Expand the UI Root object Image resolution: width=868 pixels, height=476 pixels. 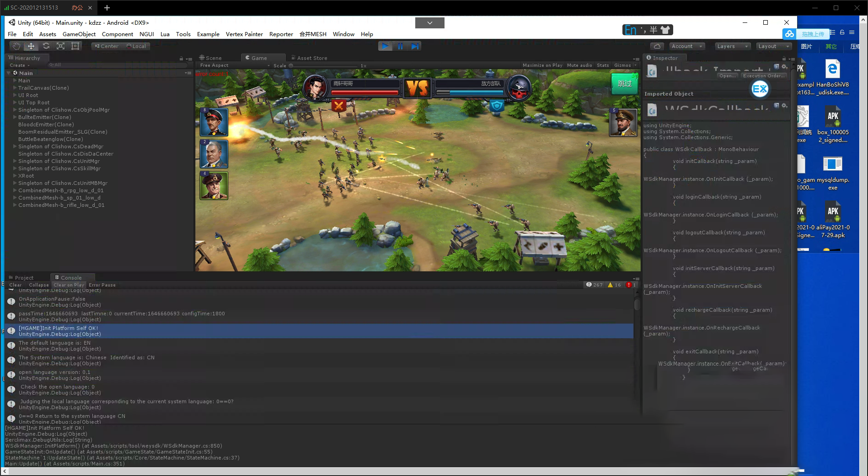pyautogui.click(x=15, y=95)
